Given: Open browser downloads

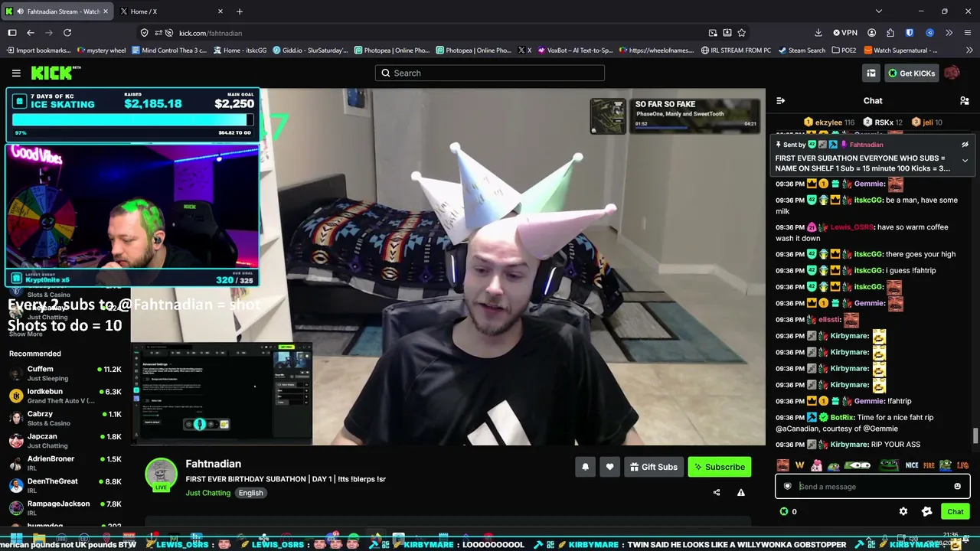Looking at the screenshot, I should point(818,33).
